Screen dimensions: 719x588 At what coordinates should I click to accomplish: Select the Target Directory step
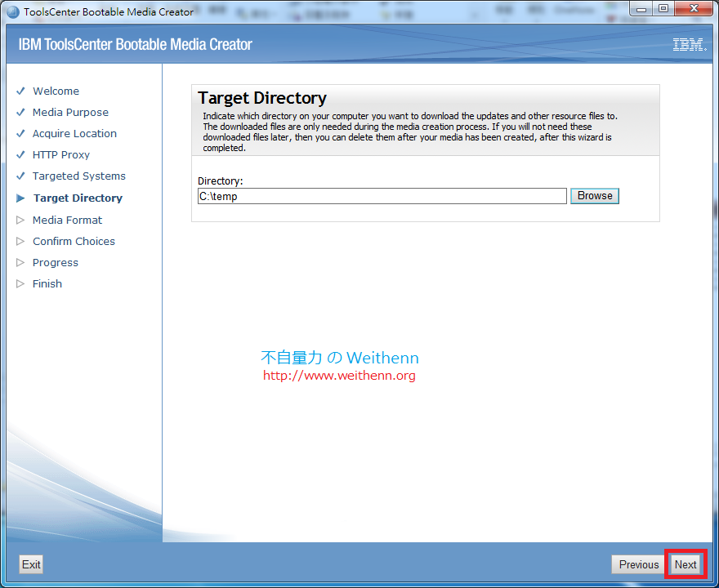click(78, 198)
